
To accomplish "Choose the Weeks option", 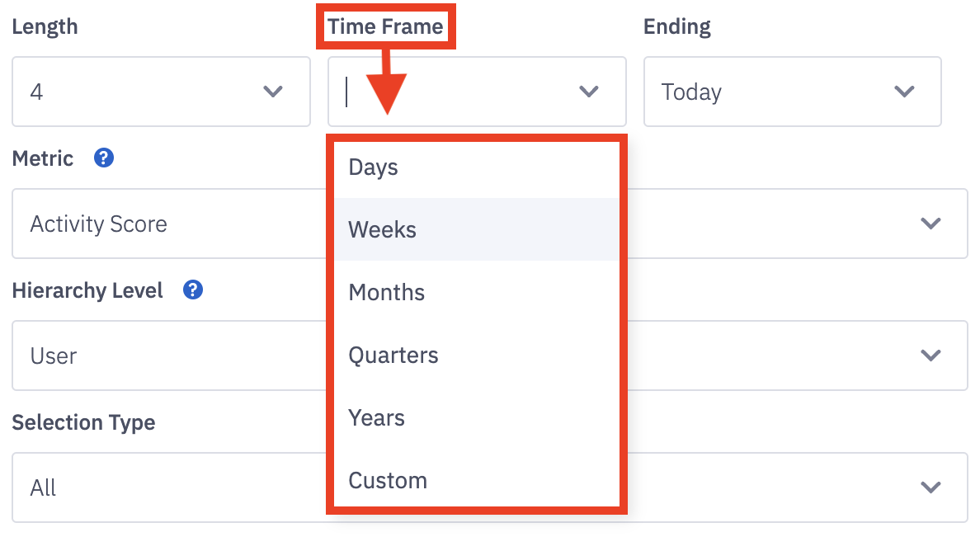I will (x=477, y=229).
